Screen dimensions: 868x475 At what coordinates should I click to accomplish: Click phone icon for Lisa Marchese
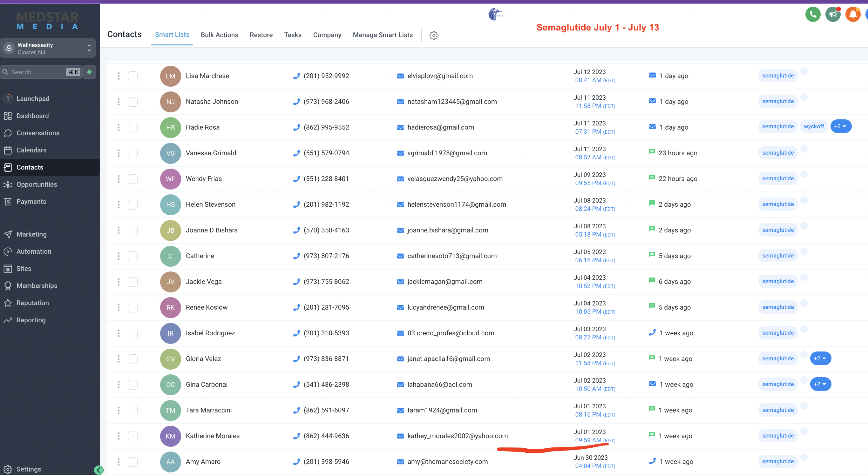point(296,76)
